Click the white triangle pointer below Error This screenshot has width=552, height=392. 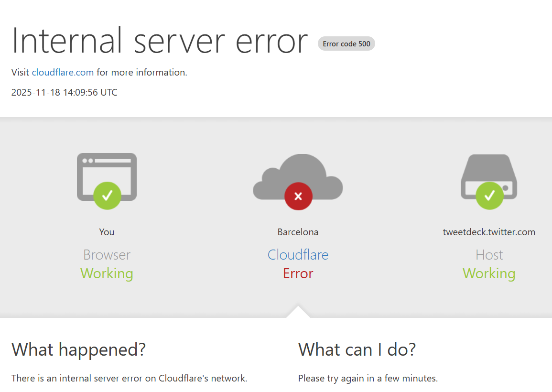pyautogui.click(x=298, y=312)
